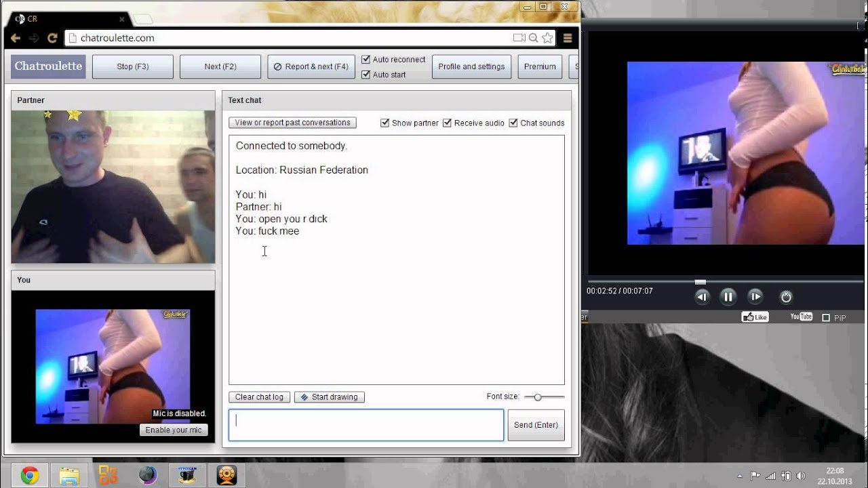The image size is (868, 488).
Task: Click the You webcam preview
Action: click(113, 367)
